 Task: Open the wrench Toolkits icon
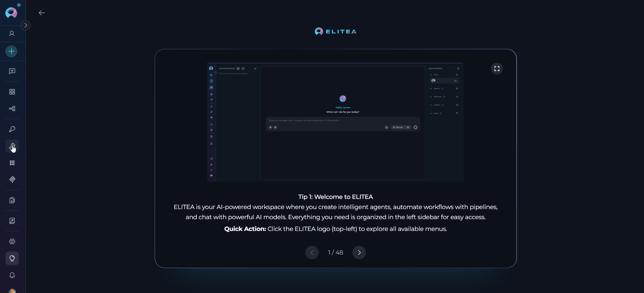(12, 146)
